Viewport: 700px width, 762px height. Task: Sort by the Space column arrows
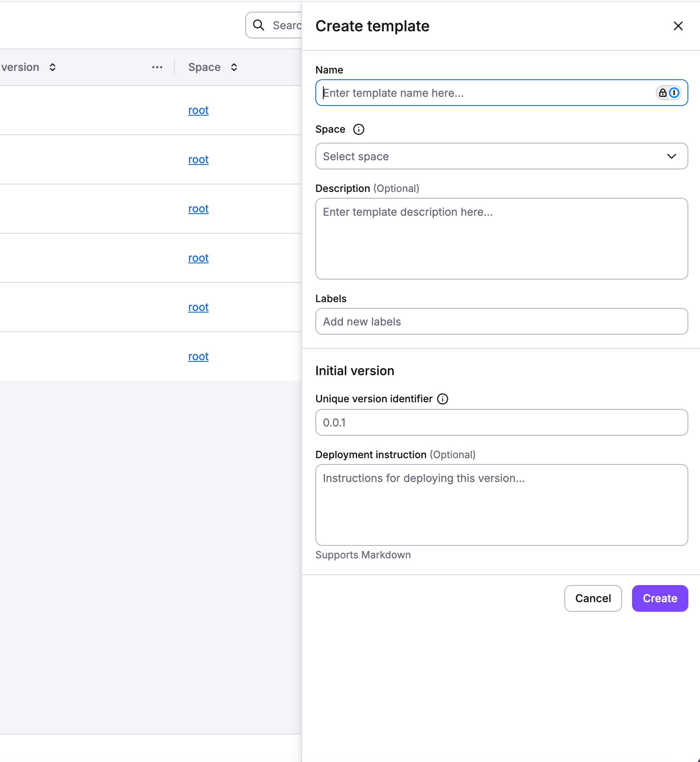point(234,67)
